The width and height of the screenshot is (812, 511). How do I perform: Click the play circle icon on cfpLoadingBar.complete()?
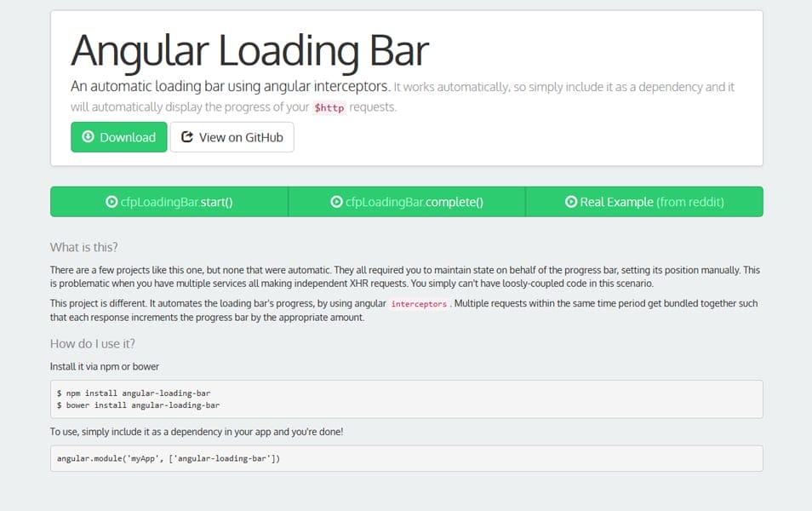tap(335, 202)
